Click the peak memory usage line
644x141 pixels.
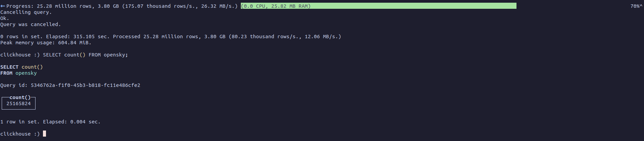[46, 43]
